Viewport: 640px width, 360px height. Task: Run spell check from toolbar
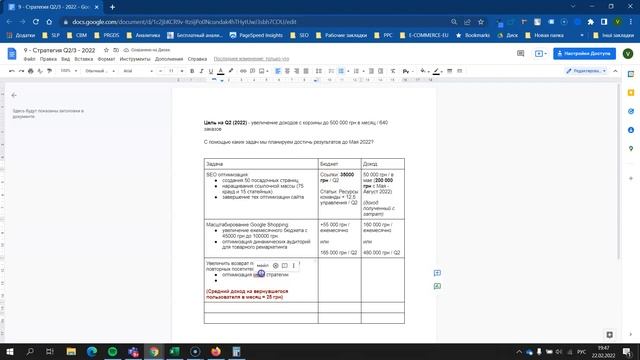click(x=40, y=71)
